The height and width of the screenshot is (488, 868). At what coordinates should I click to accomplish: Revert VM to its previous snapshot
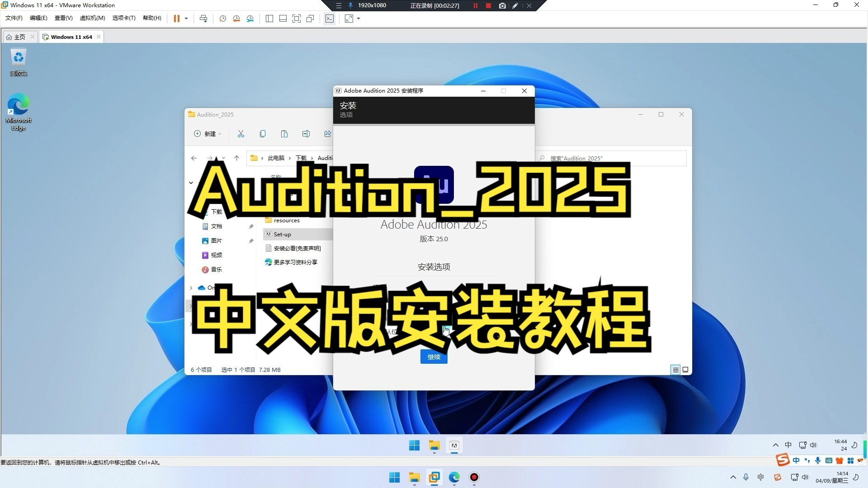pyautogui.click(x=236, y=19)
